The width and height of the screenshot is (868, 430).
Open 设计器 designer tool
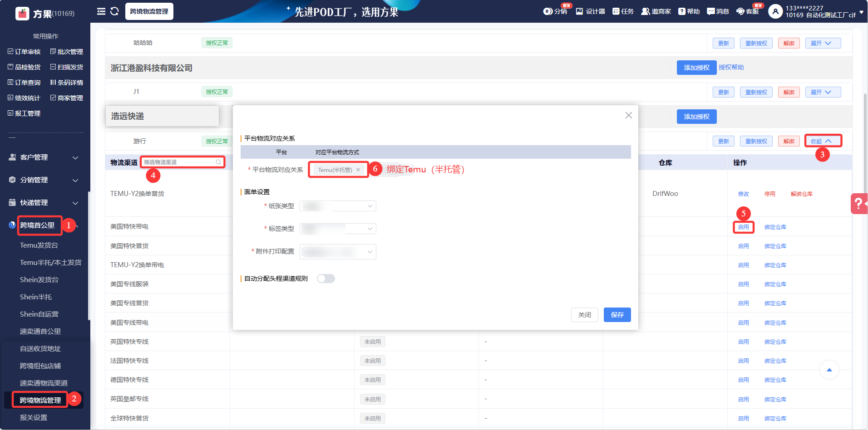tap(591, 11)
